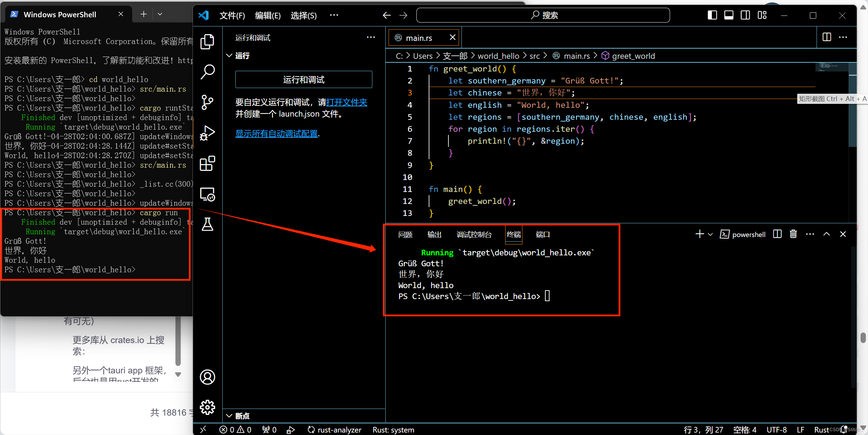Click the editor minimap slider
This screenshot has height=435, width=868.
[x=831, y=67]
